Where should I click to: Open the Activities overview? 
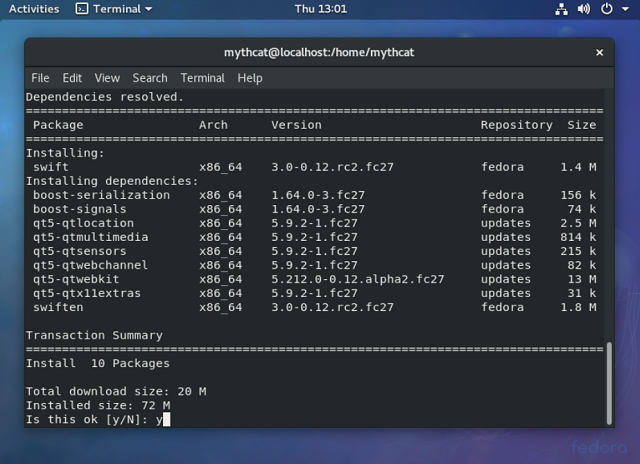[x=34, y=9]
